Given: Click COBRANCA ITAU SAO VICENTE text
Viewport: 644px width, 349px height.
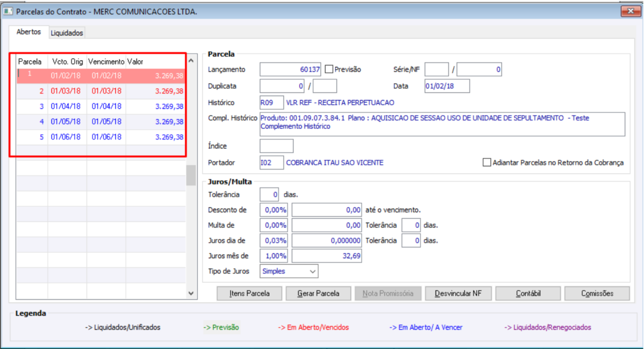Looking at the screenshot, I should 335,162.
